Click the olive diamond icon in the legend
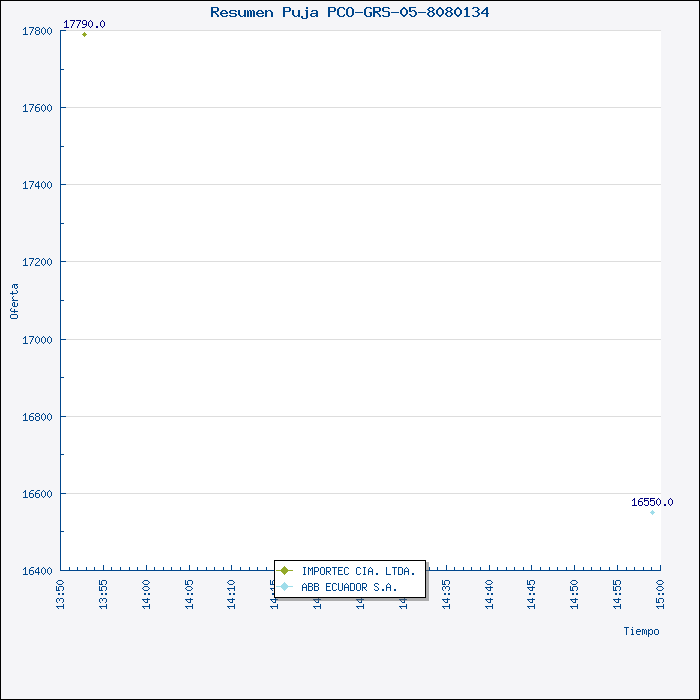Screen dimensions: 700x700 pos(285,571)
